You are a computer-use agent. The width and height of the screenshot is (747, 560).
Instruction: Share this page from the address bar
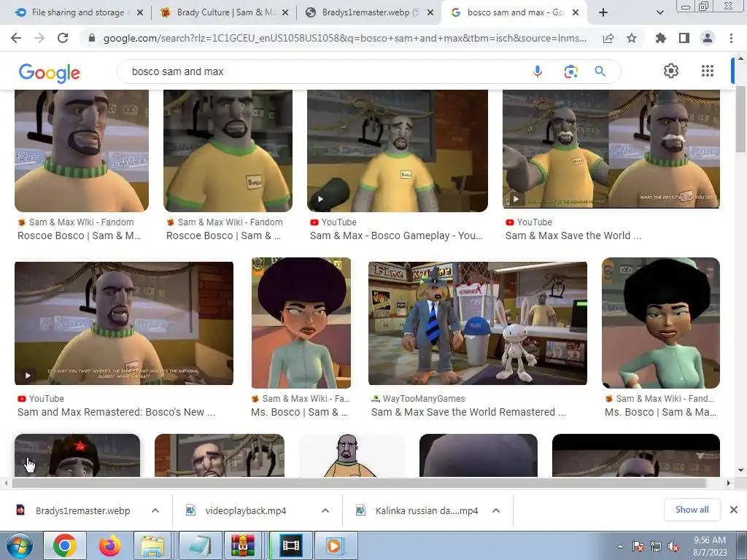pos(608,38)
